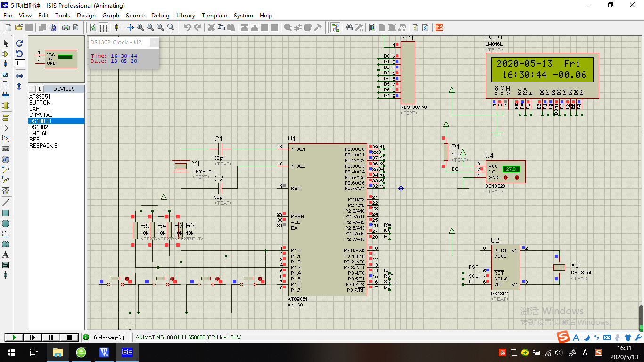Viewport: 644px width, 362px height.
Task: Click Zoom to view entire sheet
Action: pyautogui.click(x=160, y=27)
